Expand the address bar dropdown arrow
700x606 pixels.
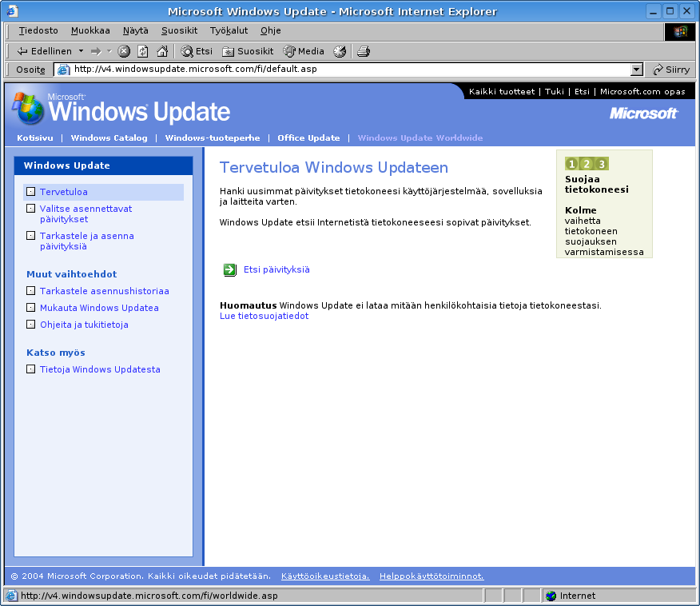tap(637, 70)
